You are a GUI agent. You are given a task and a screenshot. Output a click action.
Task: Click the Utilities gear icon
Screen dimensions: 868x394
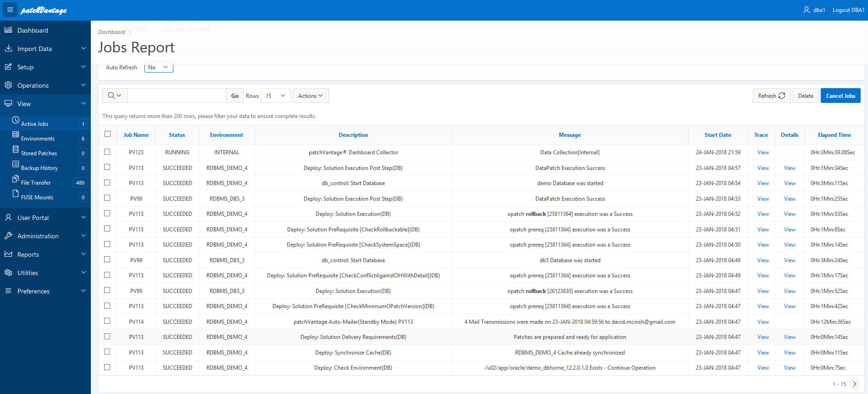click(x=8, y=272)
